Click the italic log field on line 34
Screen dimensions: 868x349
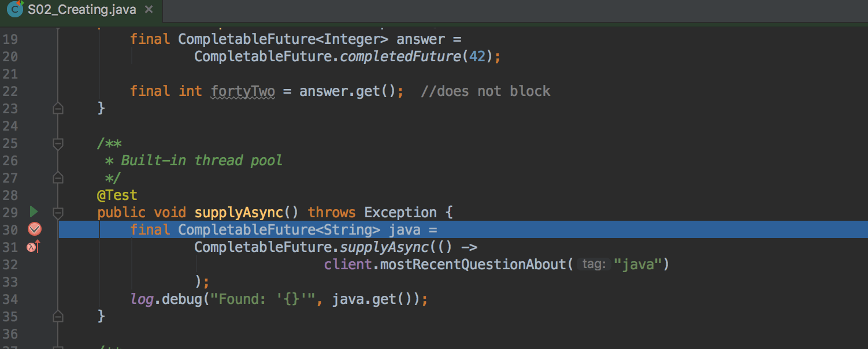142,299
